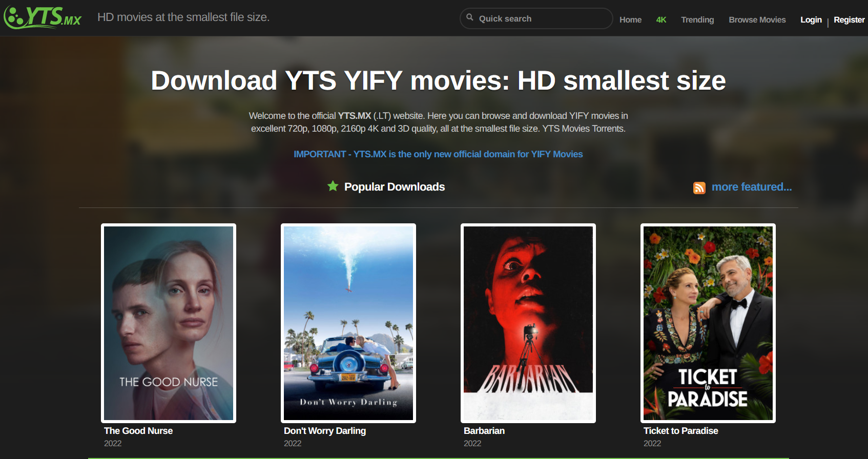Screen dimensions: 868x459
Task: Open the Barbarian movie poster
Action: click(x=528, y=323)
